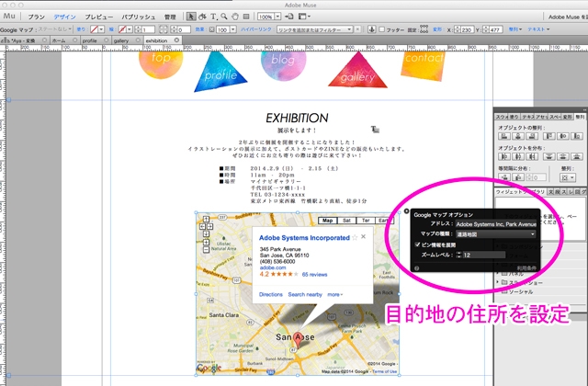Click the Sat map type button
The image size is (588, 386).
347,221
